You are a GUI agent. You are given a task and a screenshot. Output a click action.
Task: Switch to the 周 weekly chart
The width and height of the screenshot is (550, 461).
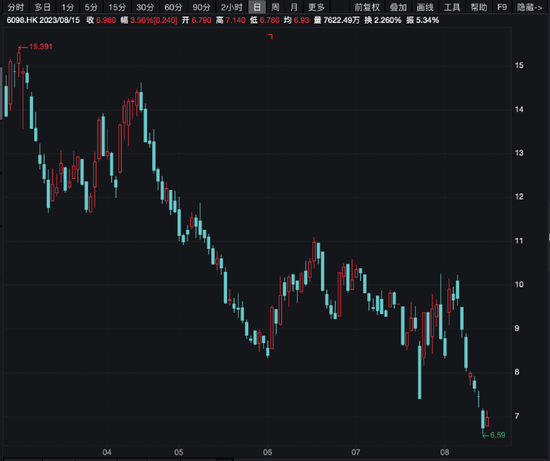click(x=275, y=7)
